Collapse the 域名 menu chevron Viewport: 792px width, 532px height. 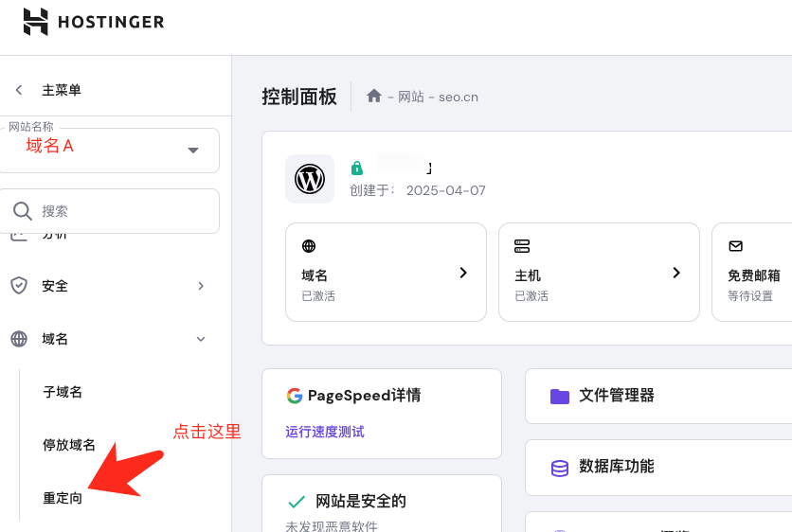(x=201, y=339)
